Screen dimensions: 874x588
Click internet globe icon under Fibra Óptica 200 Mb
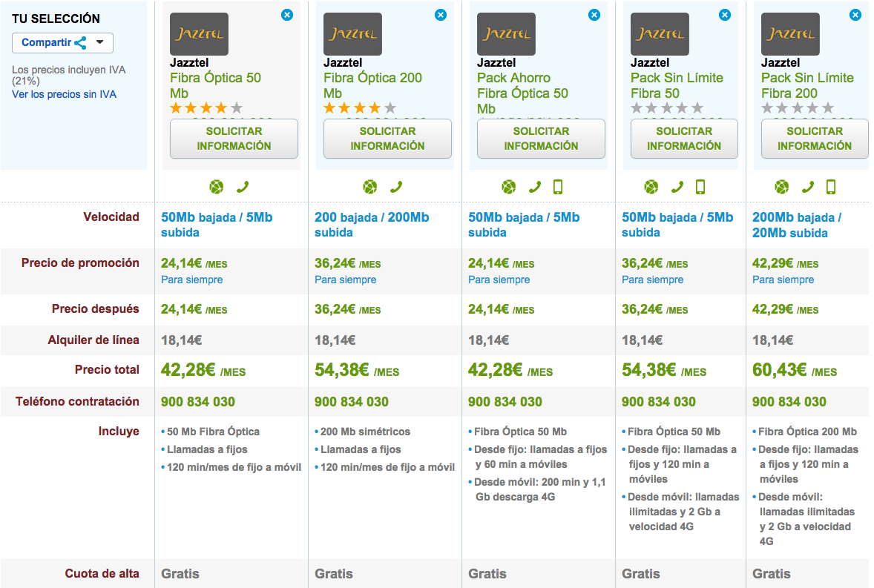click(x=370, y=187)
